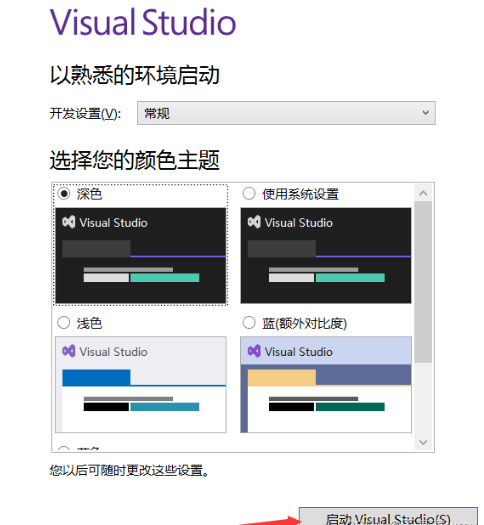Click the blue extra contrast theme preview thumbnail
The height and width of the screenshot is (525, 484).
point(326,385)
